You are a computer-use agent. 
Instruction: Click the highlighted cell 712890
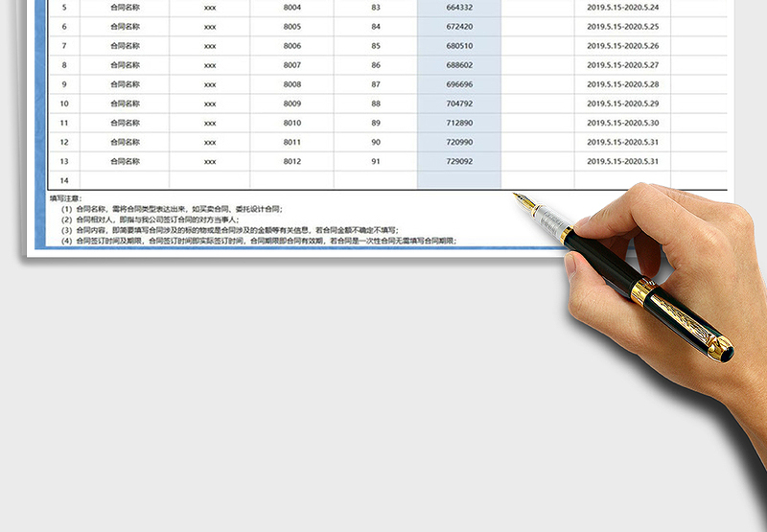tap(459, 123)
